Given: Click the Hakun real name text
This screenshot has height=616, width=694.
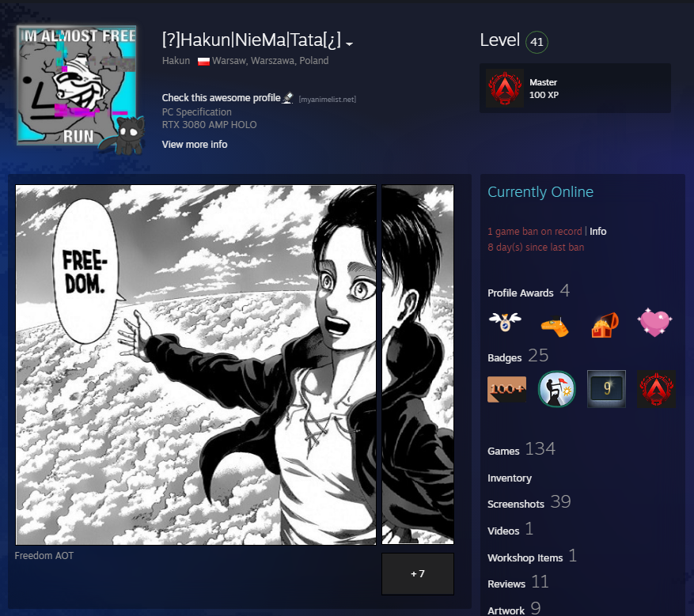Looking at the screenshot, I should (x=176, y=61).
